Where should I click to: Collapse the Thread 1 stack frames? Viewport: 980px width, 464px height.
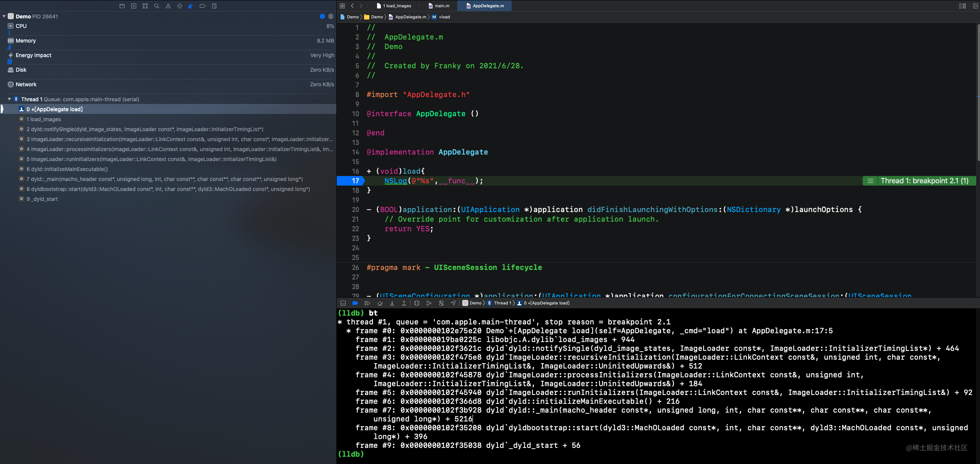click(x=9, y=99)
